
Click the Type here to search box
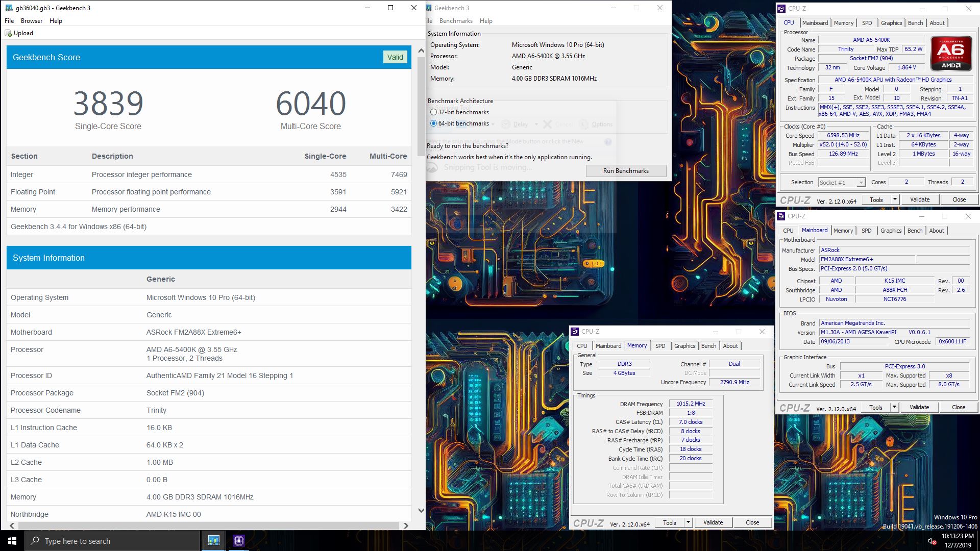pos(112,541)
